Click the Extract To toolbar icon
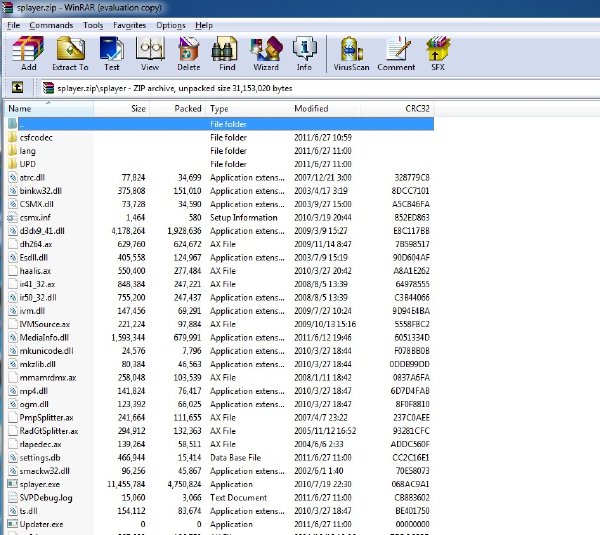This screenshot has height=535, width=600. click(70, 49)
